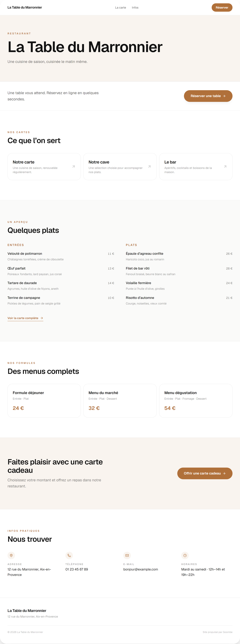Viewport: 240px width, 644px height.
Task: Click the 54 € price of Menu dégustation
Action: coord(170,408)
